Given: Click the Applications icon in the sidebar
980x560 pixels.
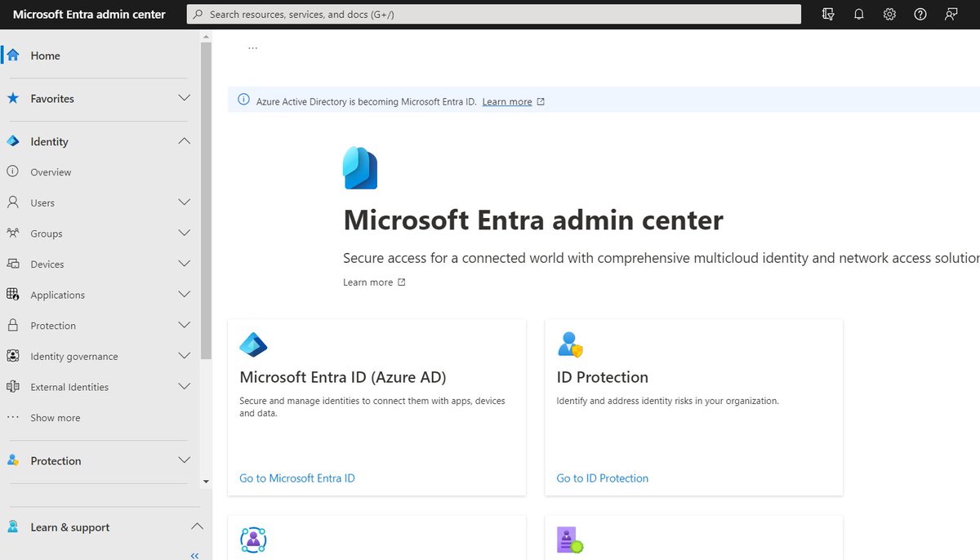Looking at the screenshot, I should click(x=11, y=295).
